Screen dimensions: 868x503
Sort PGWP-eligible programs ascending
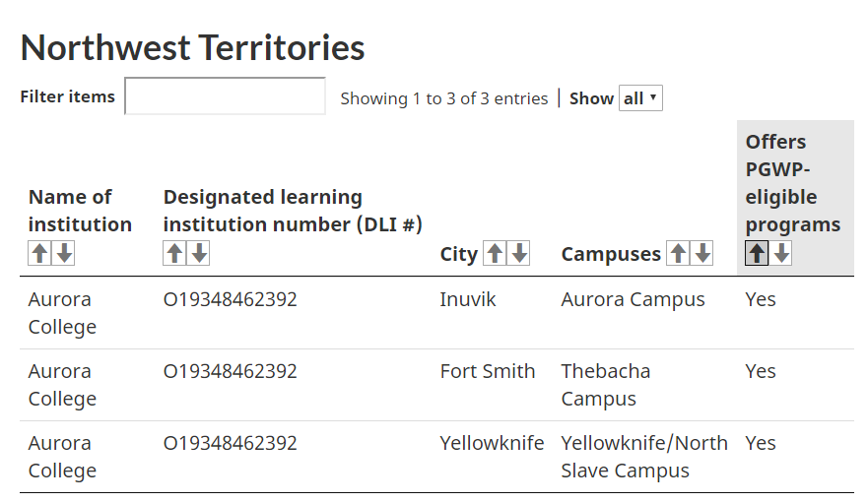click(757, 253)
